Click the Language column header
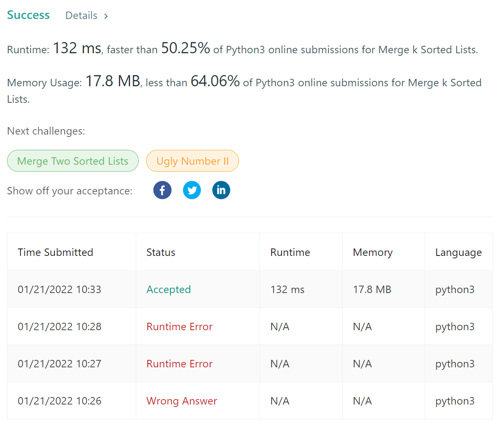Viewport: 504px width, 428px height. click(x=458, y=252)
